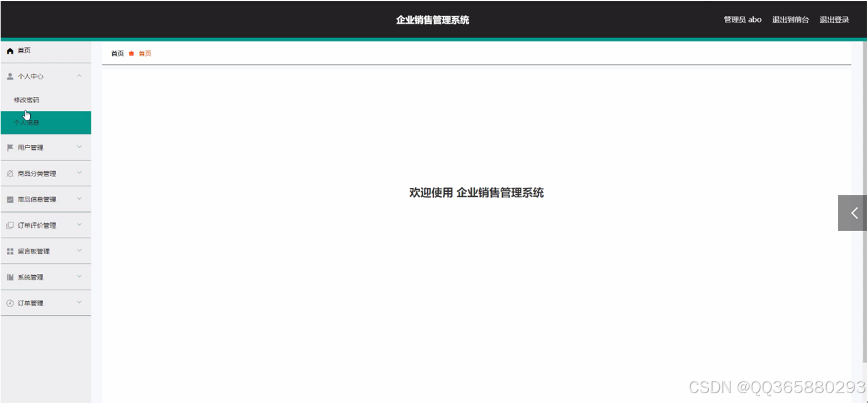868x403 pixels.
Task: Click the orange 首页 breadcrumb text
Action: (145, 53)
